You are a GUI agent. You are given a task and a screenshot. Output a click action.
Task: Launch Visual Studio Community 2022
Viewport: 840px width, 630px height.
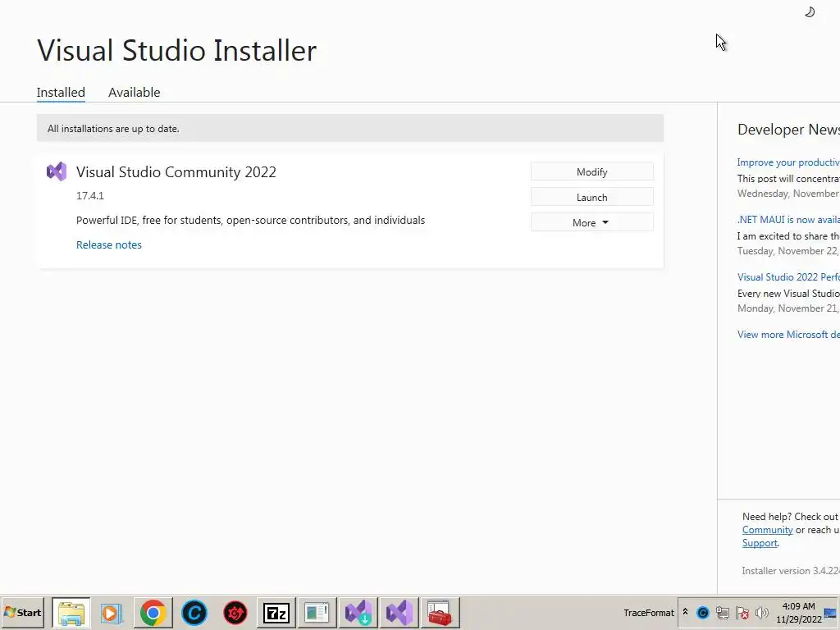point(592,197)
